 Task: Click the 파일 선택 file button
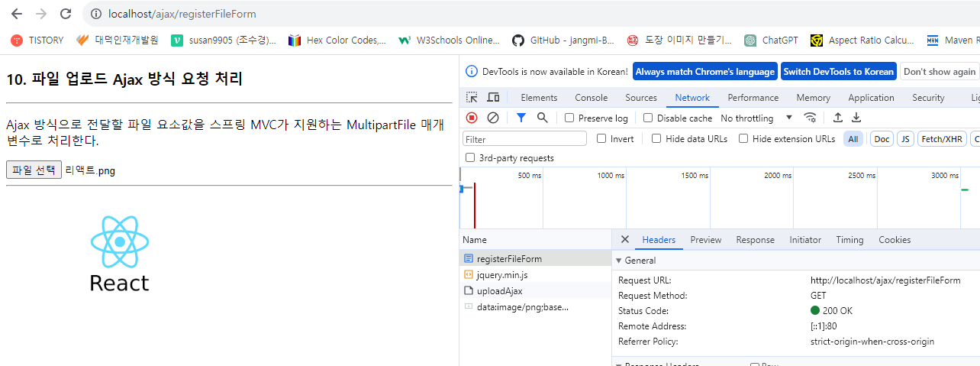coord(34,170)
